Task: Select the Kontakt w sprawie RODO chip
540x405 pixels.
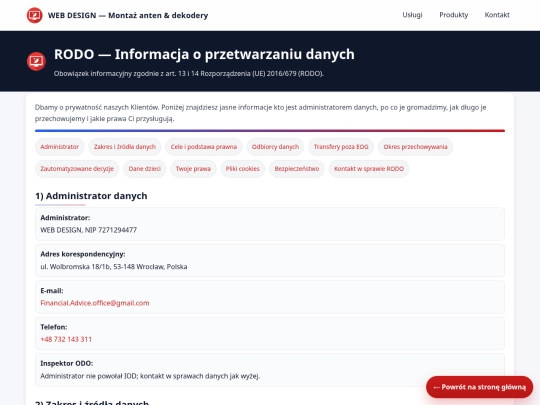Action: [369, 169]
